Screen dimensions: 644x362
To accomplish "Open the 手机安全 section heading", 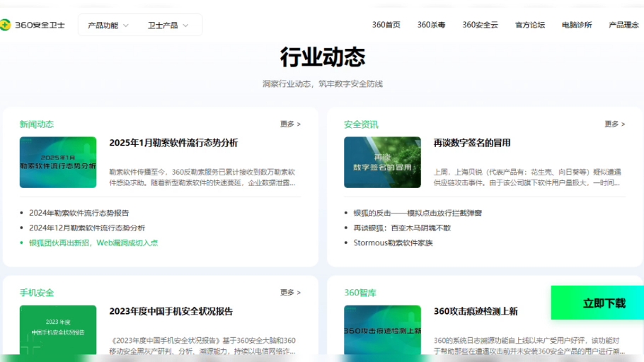I will tap(37, 293).
